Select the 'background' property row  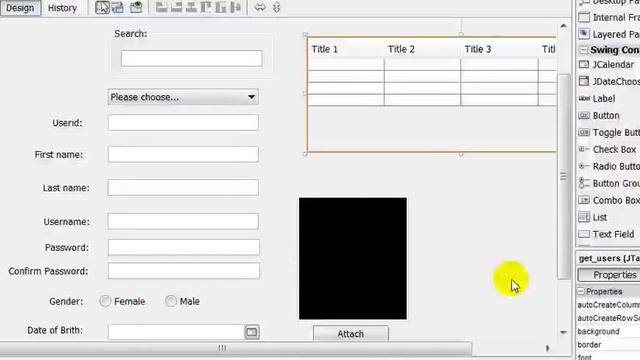[608, 331]
